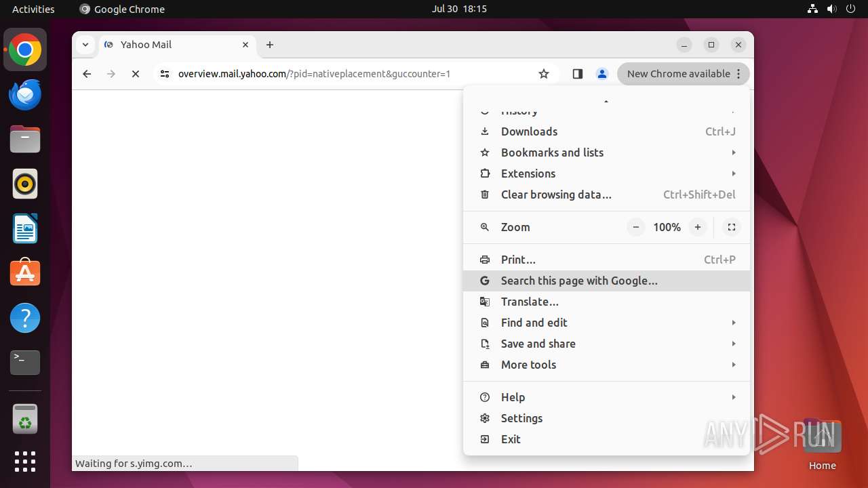This screenshot has height=488, width=868.
Task: Open LibreOffice Writer from dock
Action: [25, 228]
